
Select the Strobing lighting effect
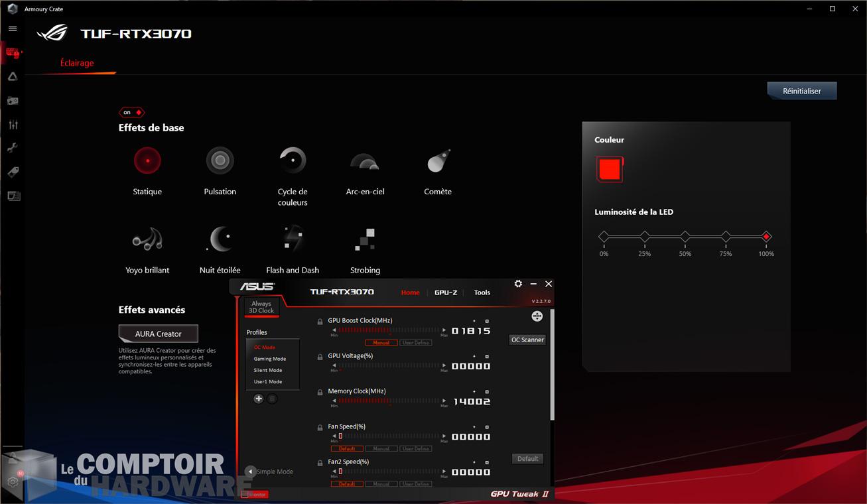point(364,239)
